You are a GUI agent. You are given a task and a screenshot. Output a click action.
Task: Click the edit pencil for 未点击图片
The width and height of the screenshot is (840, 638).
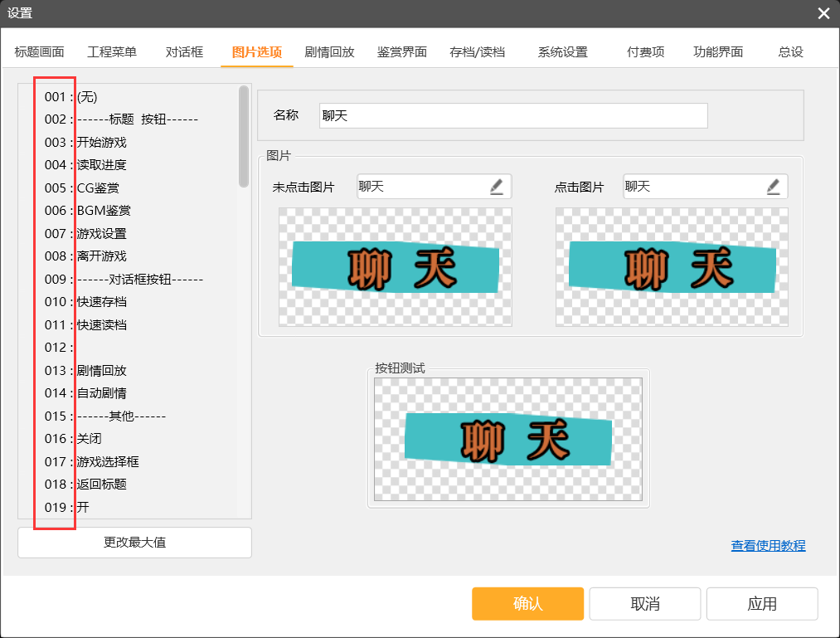497,187
